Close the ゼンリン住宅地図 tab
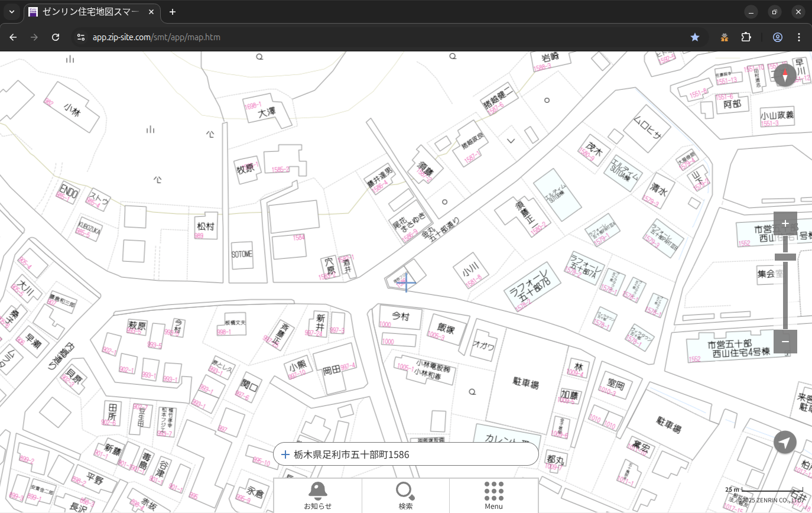This screenshot has width=812, height=513. [x=151, y=12]
